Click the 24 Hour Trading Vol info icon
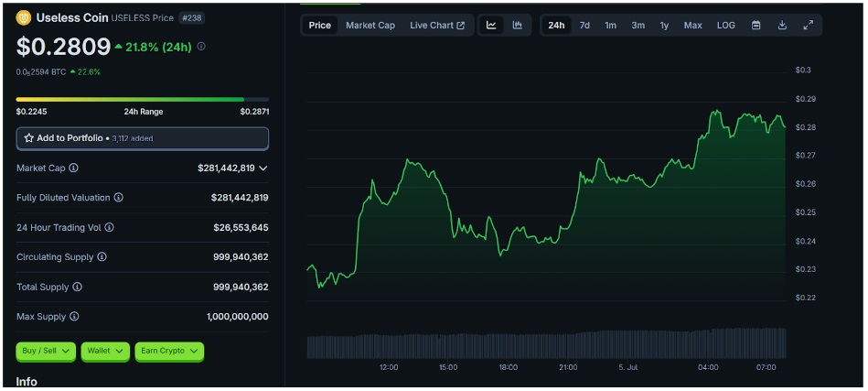The image size is (868, 391). 109,228
